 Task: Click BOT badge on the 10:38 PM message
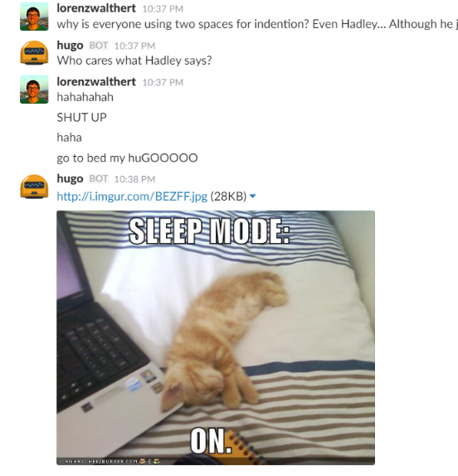point(99,179)
